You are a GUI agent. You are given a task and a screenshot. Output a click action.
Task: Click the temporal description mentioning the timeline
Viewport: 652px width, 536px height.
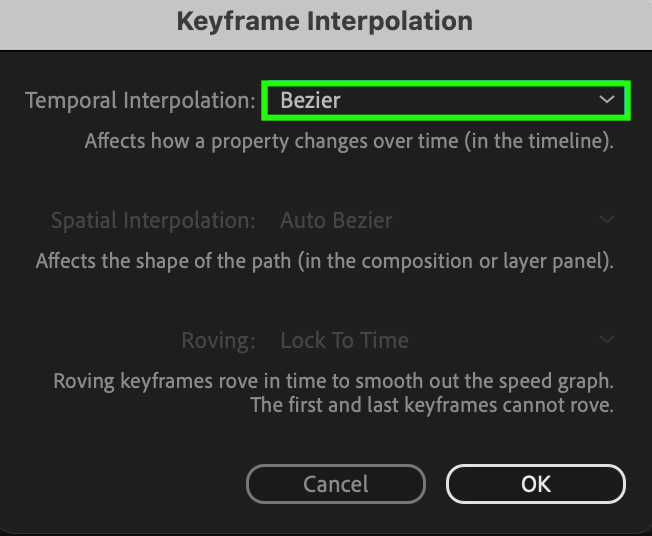(x=348, y=141)
